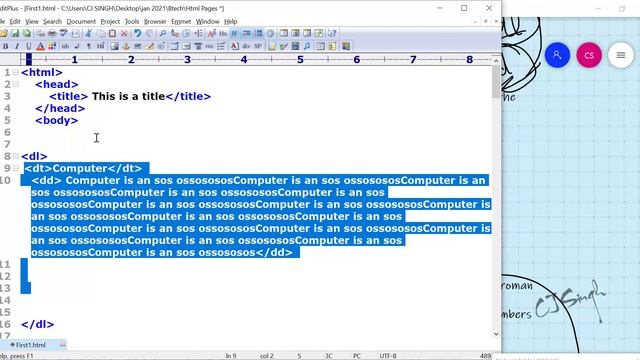This screenshot has height=360, width=640.
Task: Toggle the second highlighted view button after Hx
Action: [x=247, y=33]
